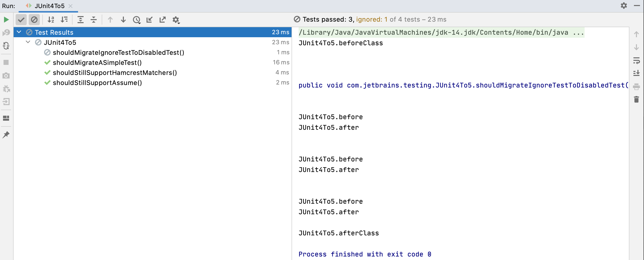
Task: Import tests from file
Action: tap(150, 20)
